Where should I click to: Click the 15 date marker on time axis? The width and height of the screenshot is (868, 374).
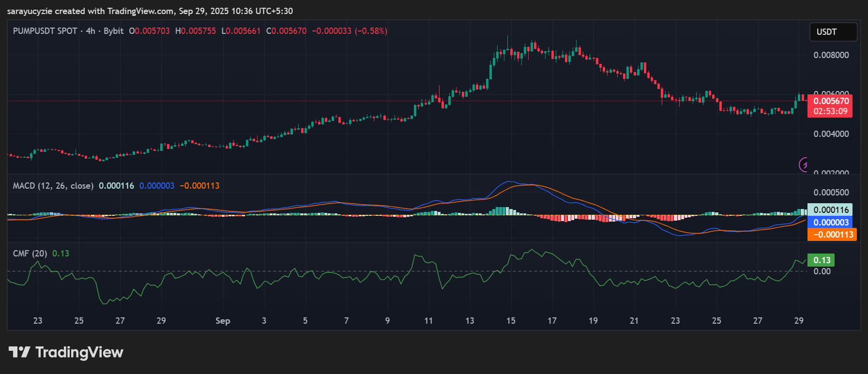tap(511, 321)
